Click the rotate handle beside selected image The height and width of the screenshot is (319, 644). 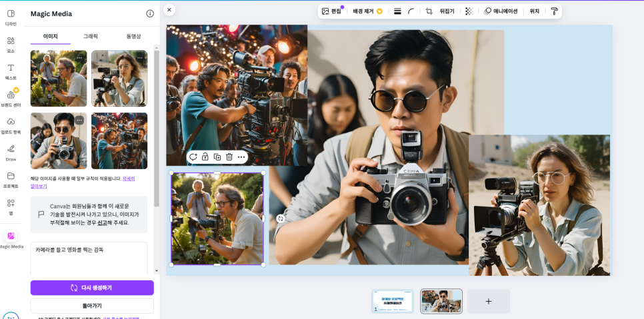(281, 218)
